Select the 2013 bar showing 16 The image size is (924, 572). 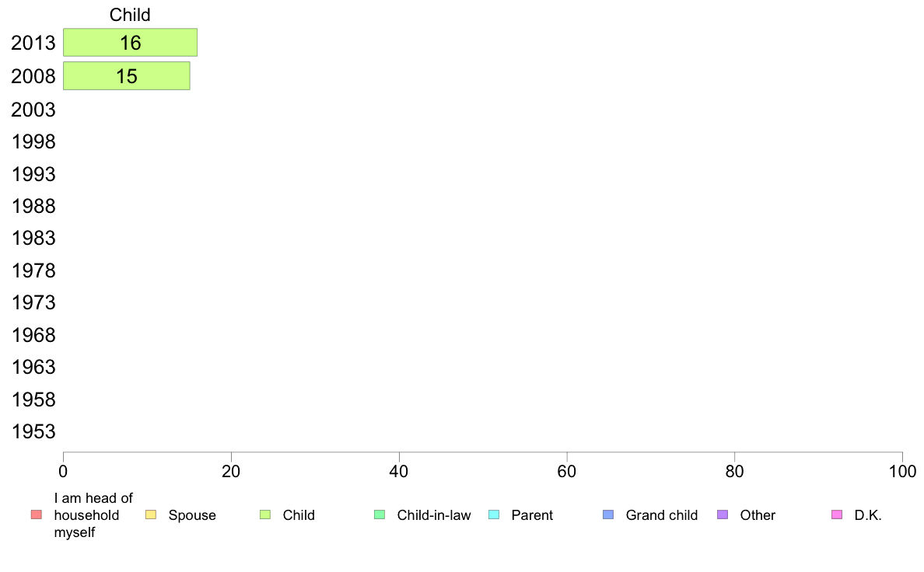point(130,43)
